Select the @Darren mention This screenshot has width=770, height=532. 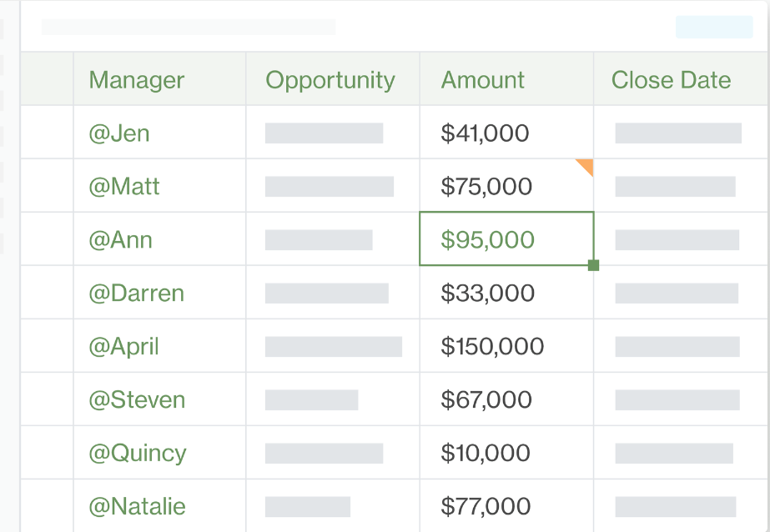pos(136,294)
